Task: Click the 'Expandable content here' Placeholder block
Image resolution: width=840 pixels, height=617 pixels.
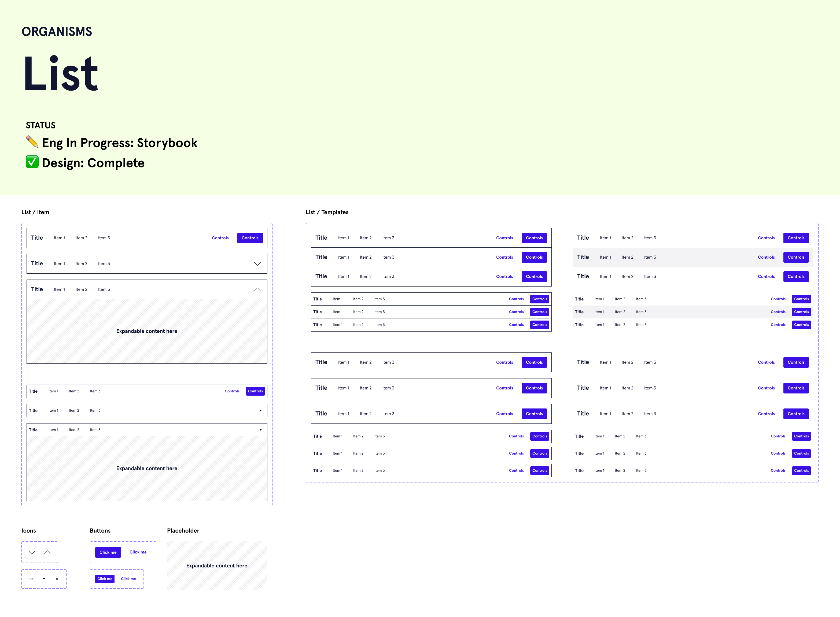Action: 217,566
